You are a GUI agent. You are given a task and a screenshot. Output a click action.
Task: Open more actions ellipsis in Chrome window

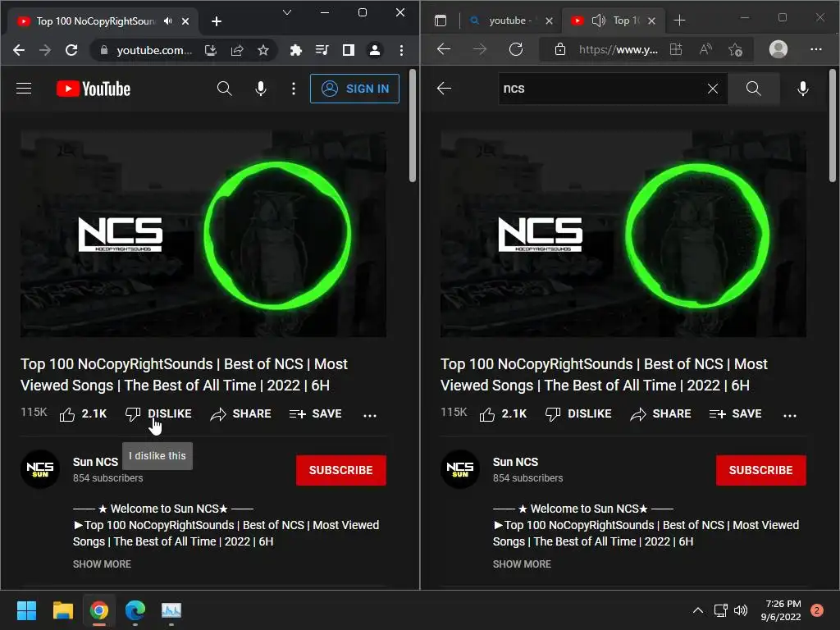(370, 414)
